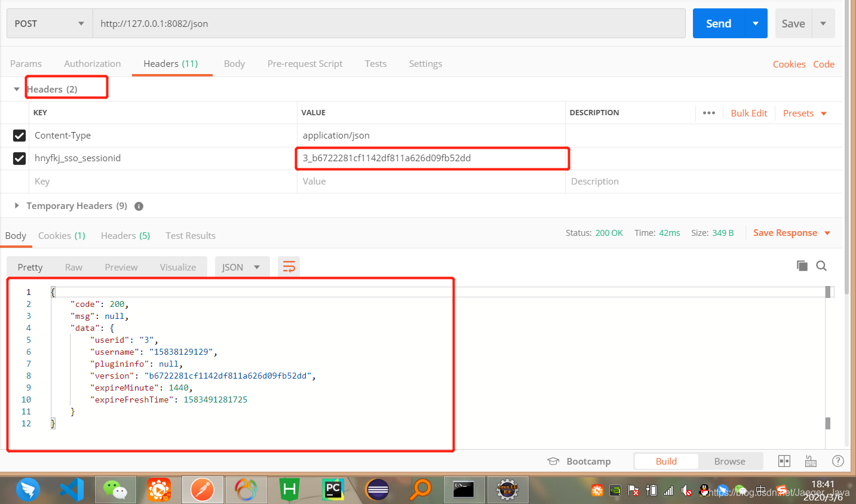Switch response view to Visualize
The height and width of the screenshot is (504, 856).
tap(178, 267)
